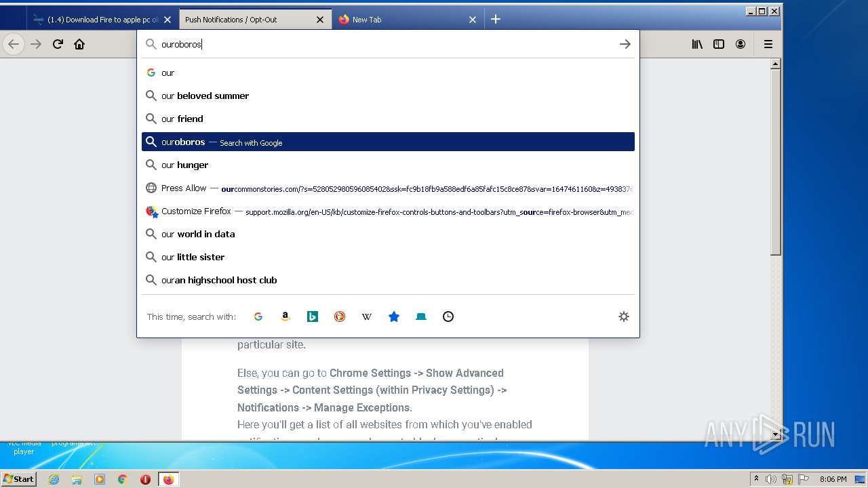The height and width of the screenshot is (488, 868).
Task: Open the Firefox account icon
Action: 741,44
